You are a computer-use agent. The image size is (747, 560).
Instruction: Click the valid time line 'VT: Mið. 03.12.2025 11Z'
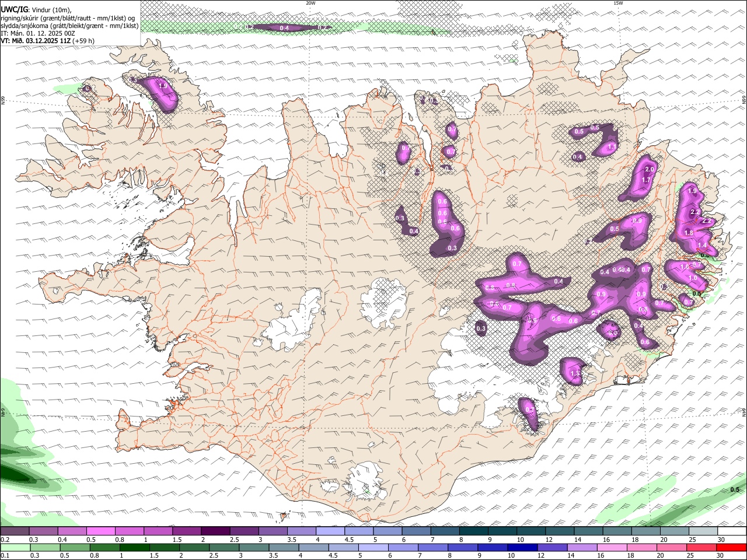point(36,41)
